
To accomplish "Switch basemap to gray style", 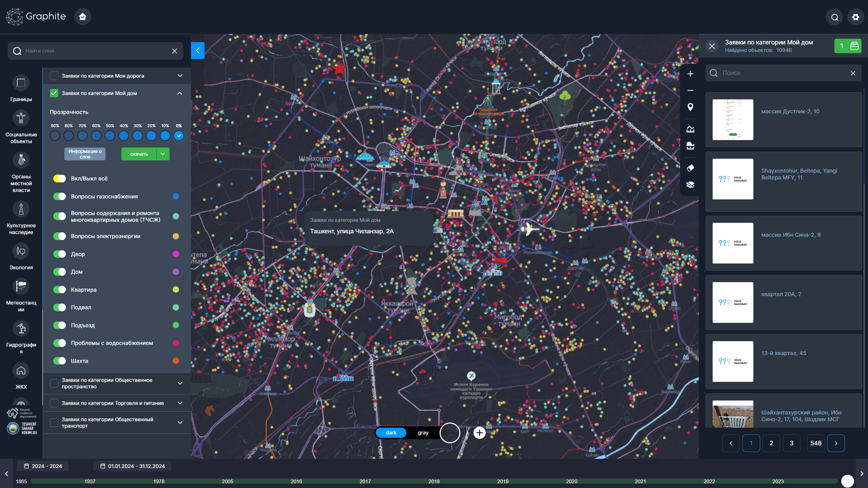I will coord(423,433).
